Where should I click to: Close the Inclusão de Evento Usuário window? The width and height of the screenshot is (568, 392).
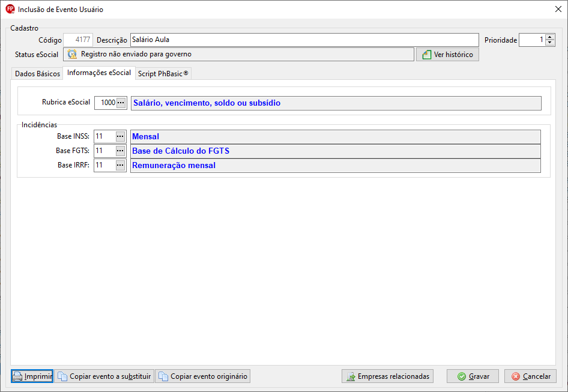[x=558, y=10]
